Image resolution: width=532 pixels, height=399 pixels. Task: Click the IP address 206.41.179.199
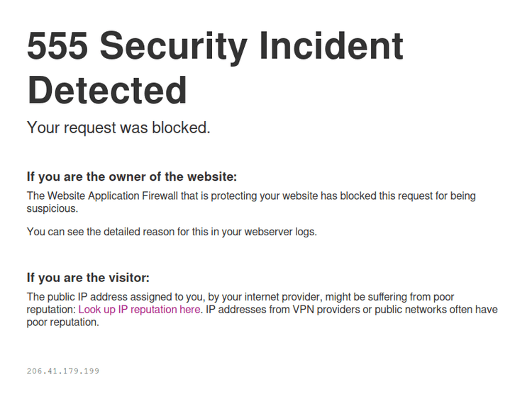pos(63,371)
